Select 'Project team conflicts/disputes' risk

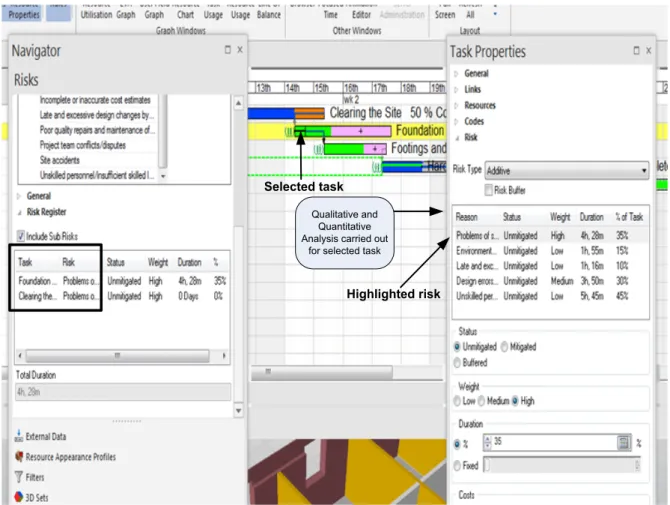82,145
